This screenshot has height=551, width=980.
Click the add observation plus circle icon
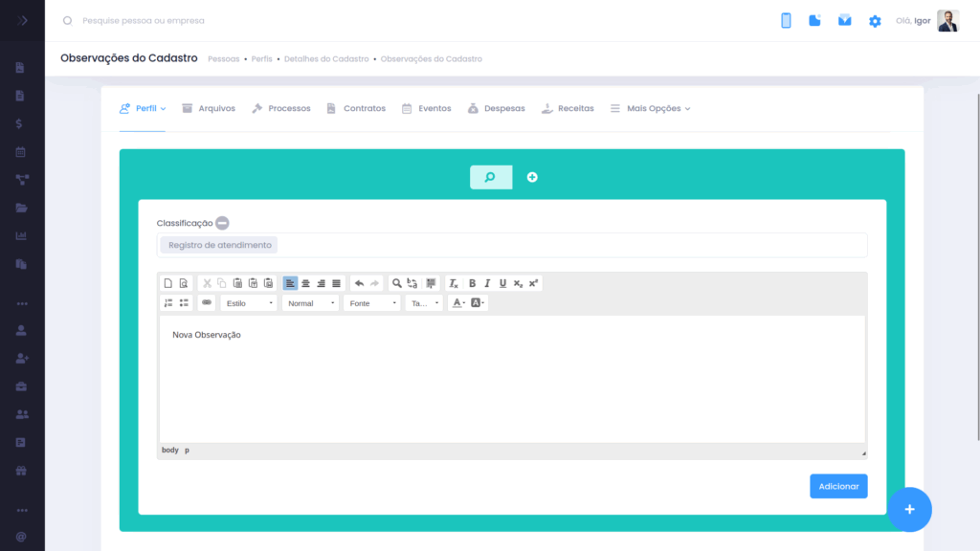[532, 177]
